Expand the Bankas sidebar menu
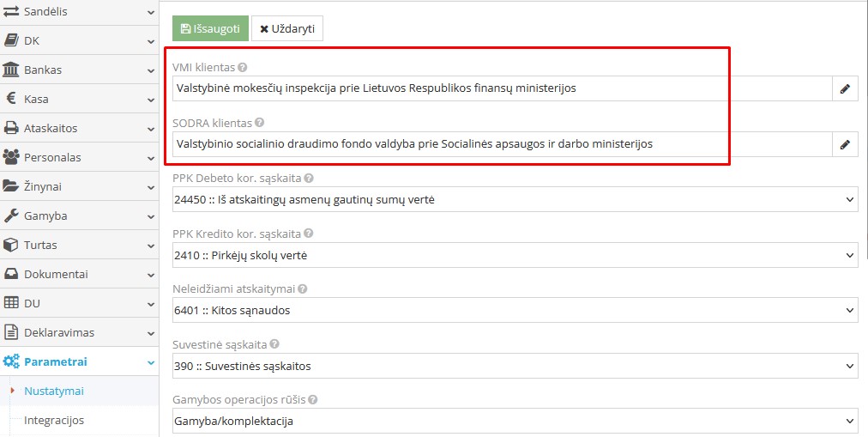Image resolution: width=868 pixels, height=437 pixels. [79, 70]
